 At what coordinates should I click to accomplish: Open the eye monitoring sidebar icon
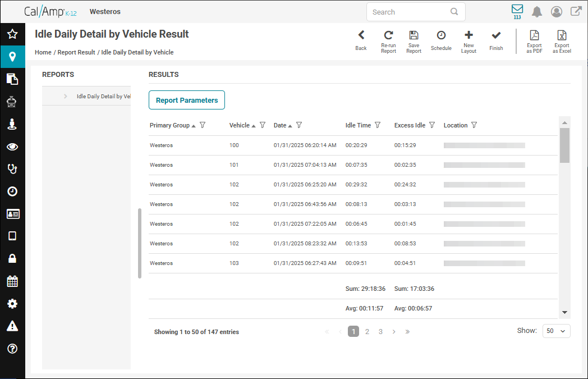coord(12,147)
